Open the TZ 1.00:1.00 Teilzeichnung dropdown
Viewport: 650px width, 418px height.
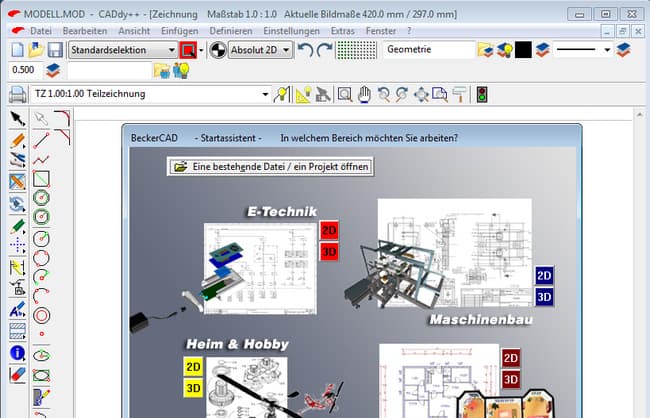pos(150,94)
